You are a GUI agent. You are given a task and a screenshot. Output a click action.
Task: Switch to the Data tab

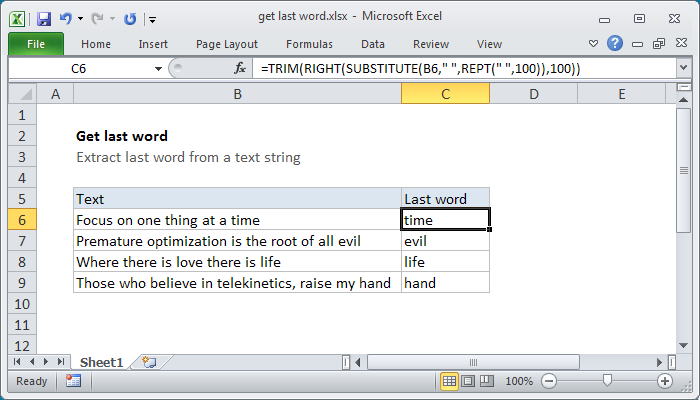click(373, 44)
